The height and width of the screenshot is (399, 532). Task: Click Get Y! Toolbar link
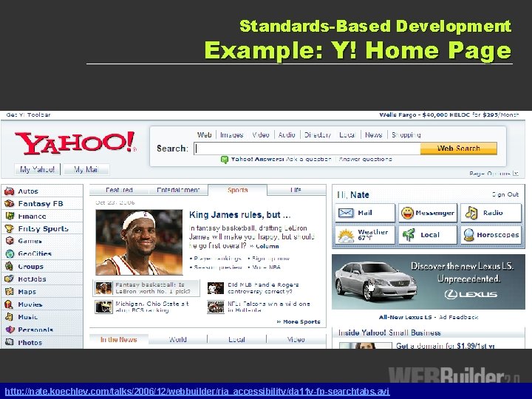[29, 115]
